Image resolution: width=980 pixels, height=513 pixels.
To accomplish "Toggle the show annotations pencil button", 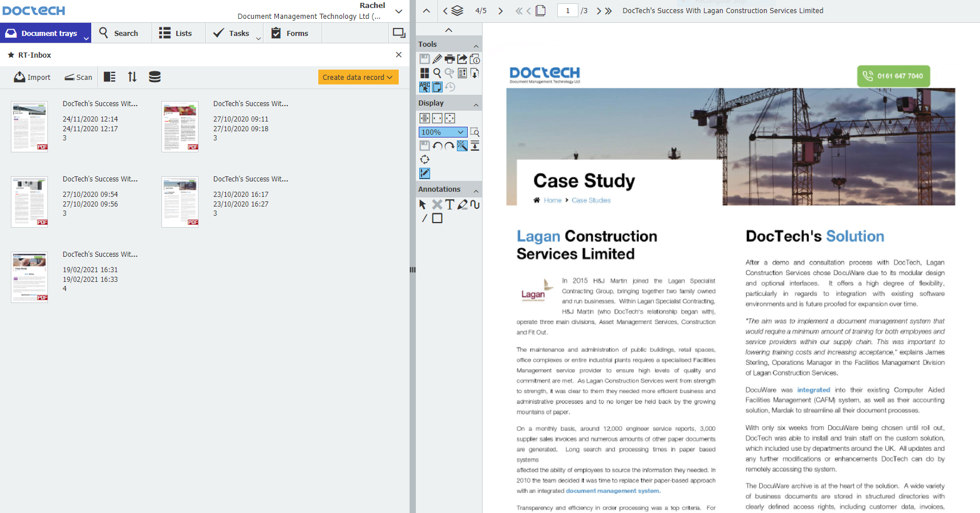I will point(424,173).
